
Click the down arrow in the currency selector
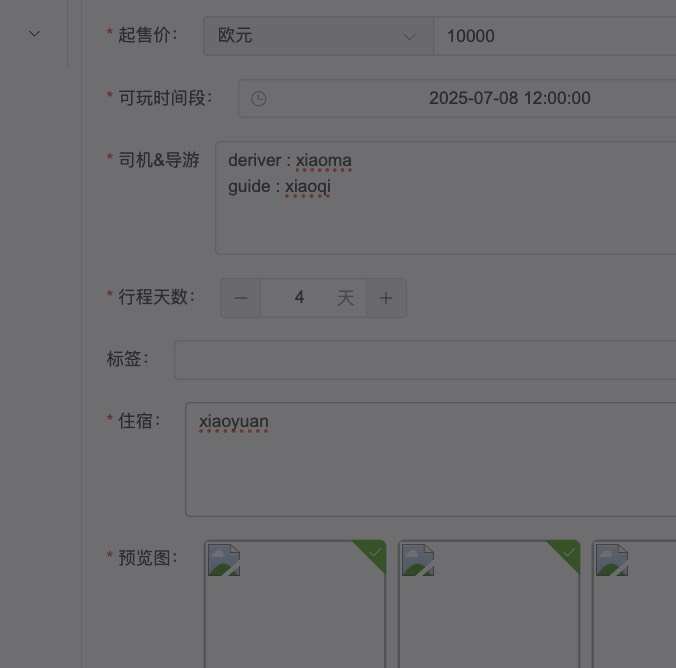click(x=409, y=37)
